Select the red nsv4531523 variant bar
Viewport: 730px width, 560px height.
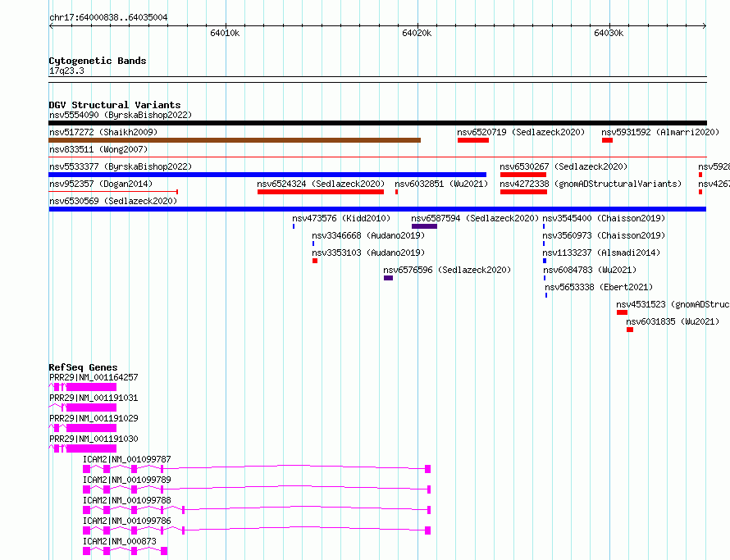[622, 312]
